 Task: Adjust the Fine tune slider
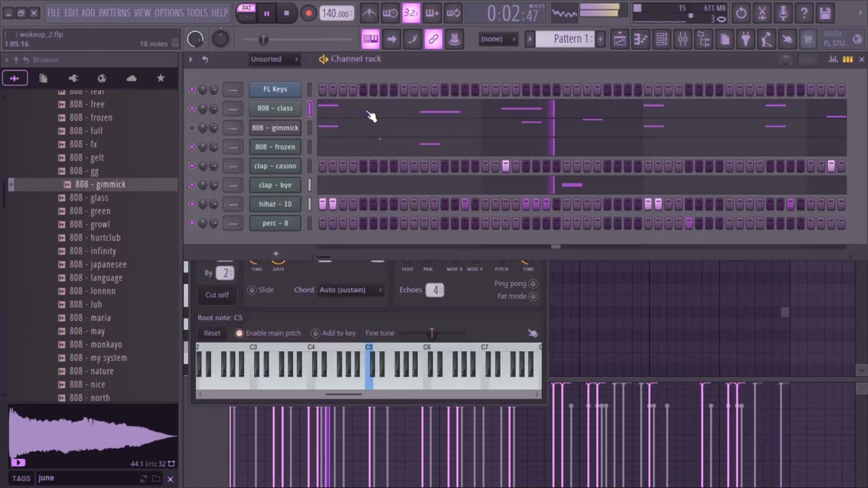tap(431, 333)
